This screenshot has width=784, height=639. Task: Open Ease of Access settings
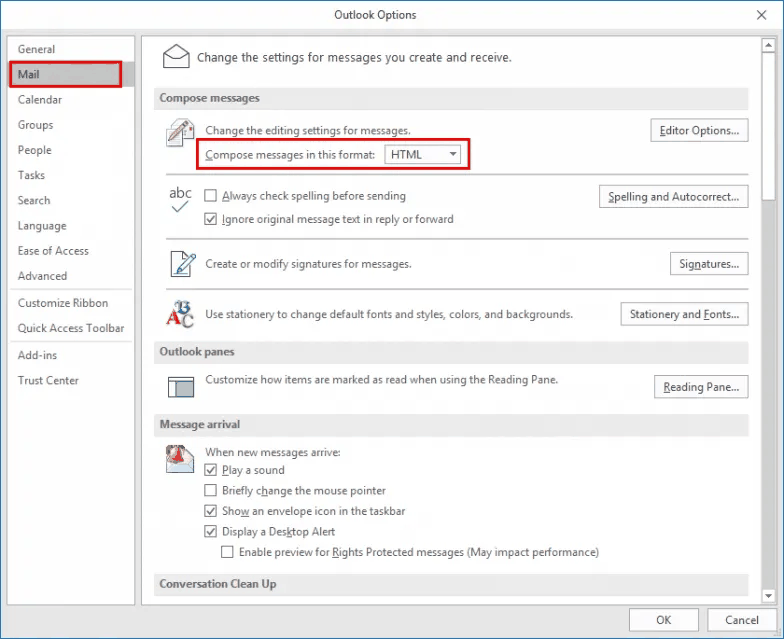click(71, 251)
